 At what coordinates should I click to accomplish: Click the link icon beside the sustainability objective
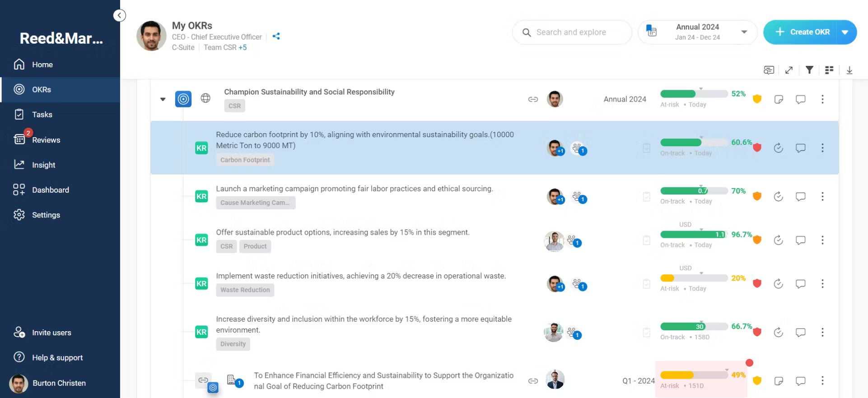tap(533, 99)
